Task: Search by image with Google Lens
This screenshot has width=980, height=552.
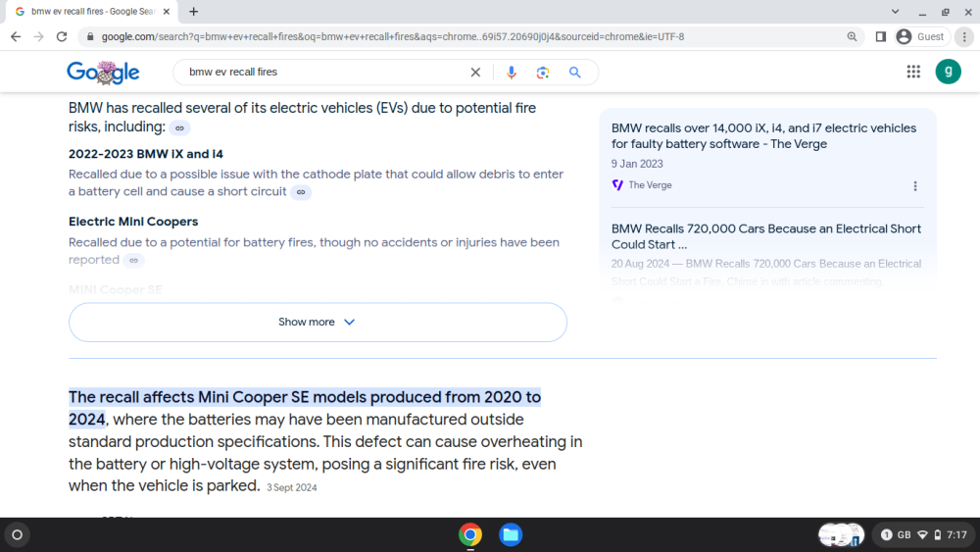Action: (x=543, y=73)
